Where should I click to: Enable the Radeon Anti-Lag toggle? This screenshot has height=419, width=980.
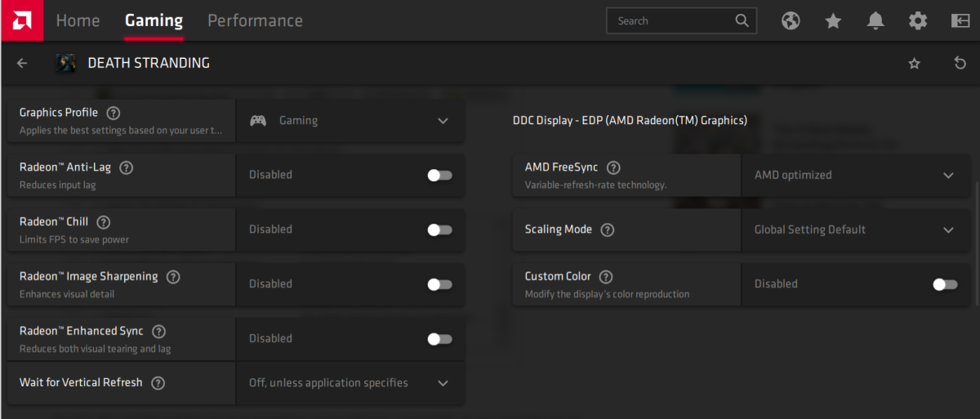439,175
